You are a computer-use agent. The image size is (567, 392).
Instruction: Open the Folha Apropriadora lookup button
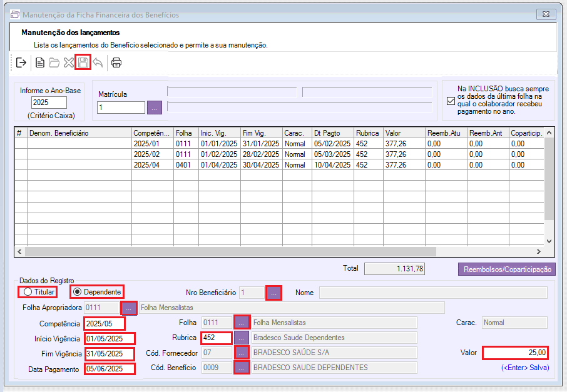tap(129, 308)
